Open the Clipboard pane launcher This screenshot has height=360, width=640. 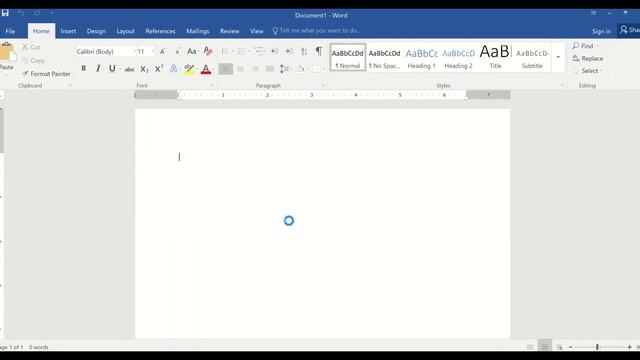click(70, 85)
